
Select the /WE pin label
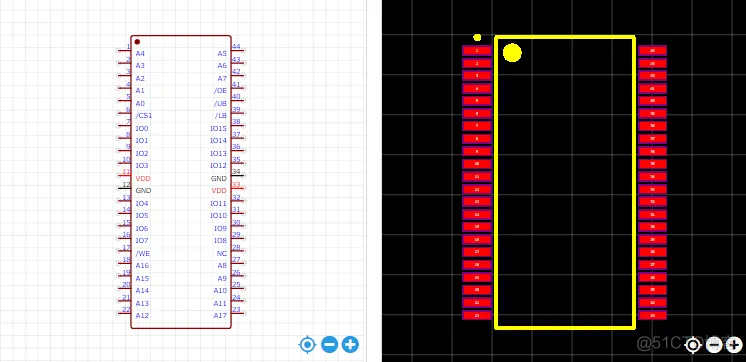tap(142, 254)
